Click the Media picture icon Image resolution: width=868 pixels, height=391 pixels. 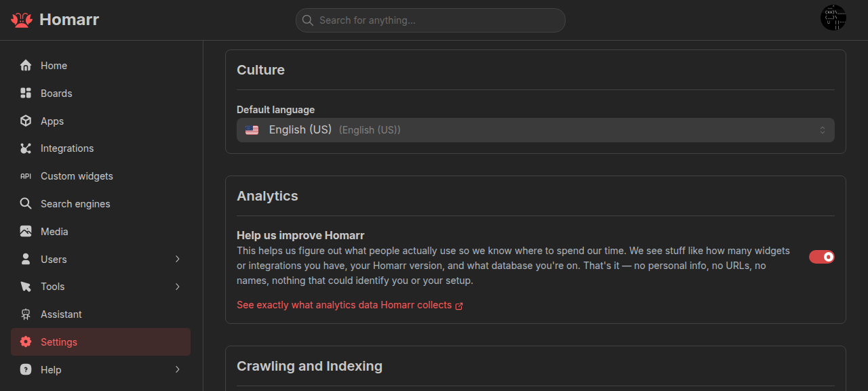point(26,232)
